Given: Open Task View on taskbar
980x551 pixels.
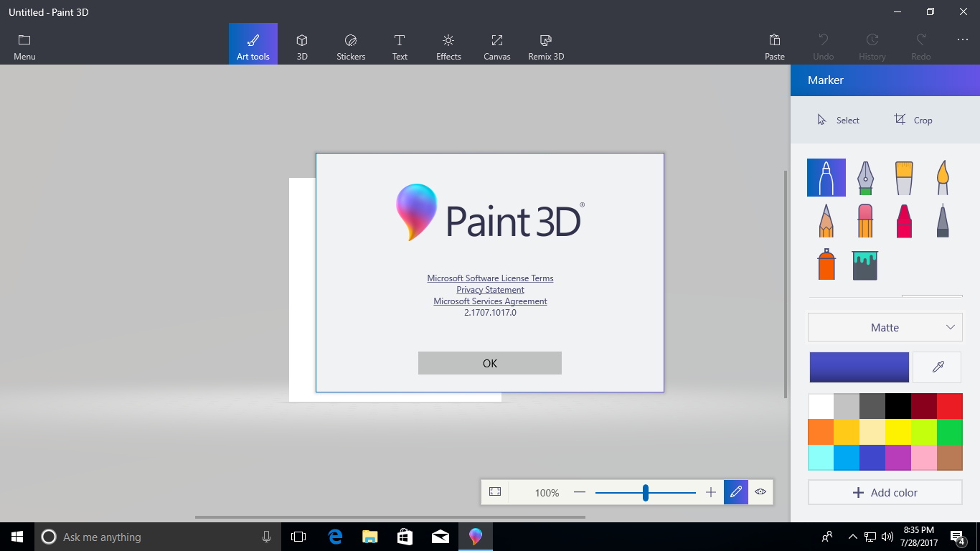Looking at the screenshot, I should tap(298, 537).
